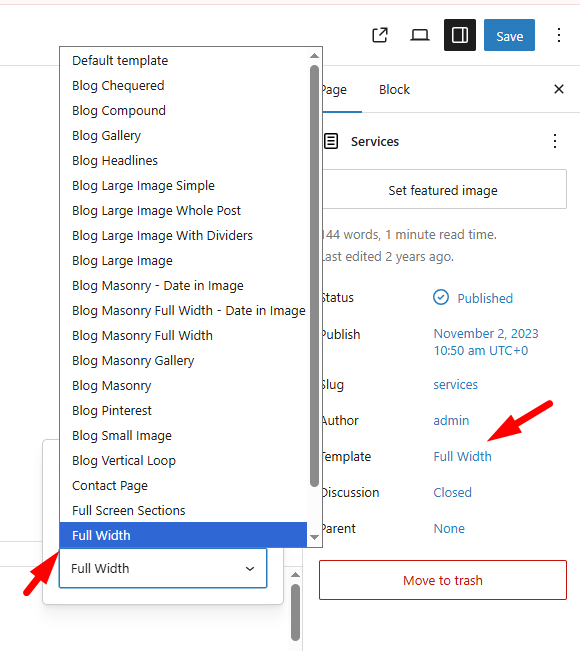580x651 pixels.
Task: Click the template list down arrow
Action: click(x=314, y=537)
